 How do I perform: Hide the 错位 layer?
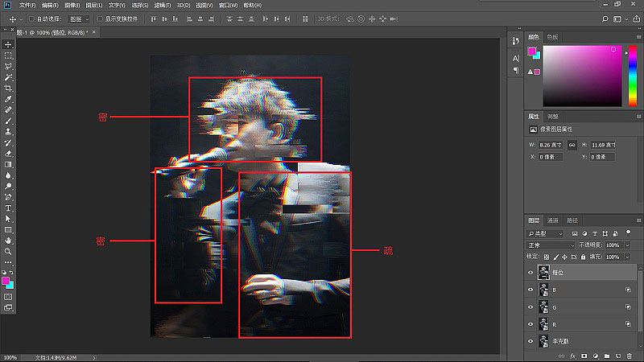point(530,273)
